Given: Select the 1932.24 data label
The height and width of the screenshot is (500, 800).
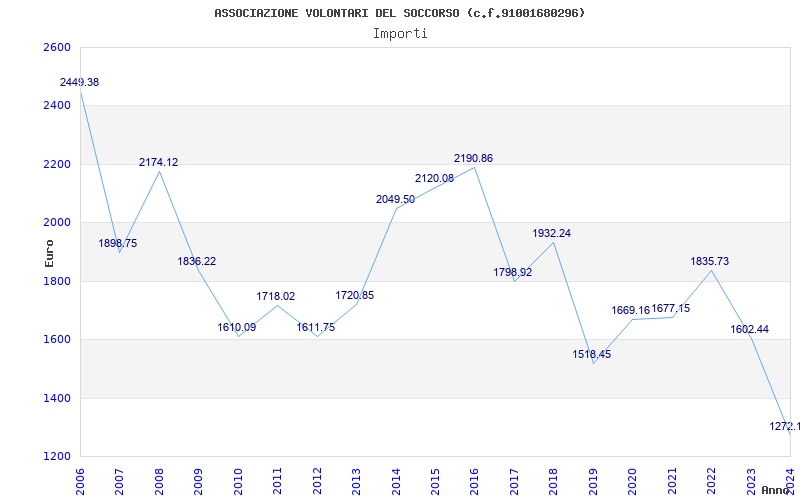Looking at the screenshot, I should pos(552,233).
